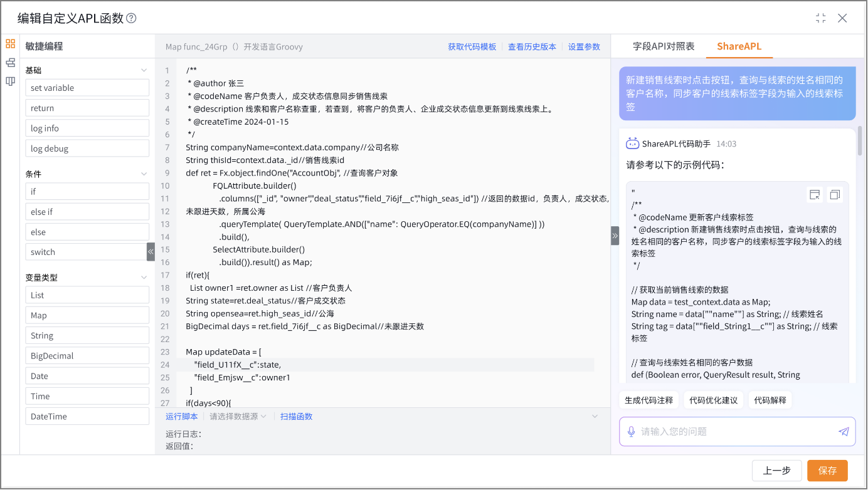Click 运行脚本 link
Viewport: 868px width, 490px height.
pyautogui.click(x=182, y=416)
